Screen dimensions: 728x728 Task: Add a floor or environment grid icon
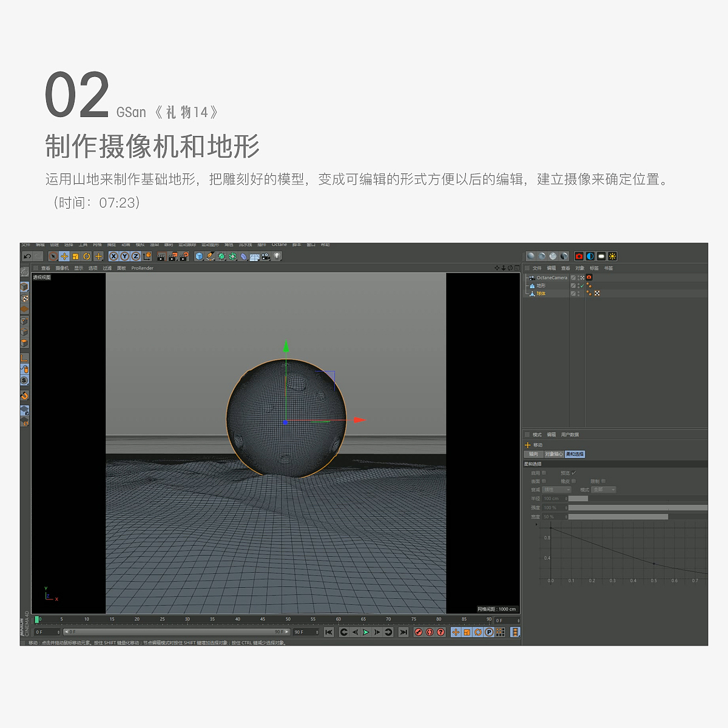pos(255,257)
